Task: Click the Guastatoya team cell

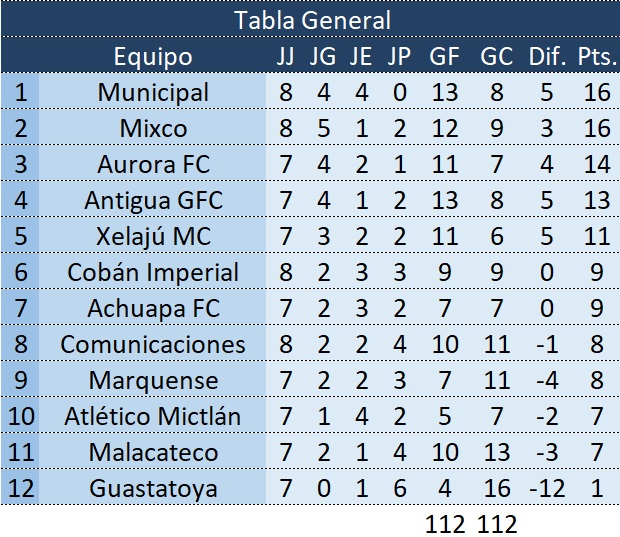Action: (x=153, y=488)
